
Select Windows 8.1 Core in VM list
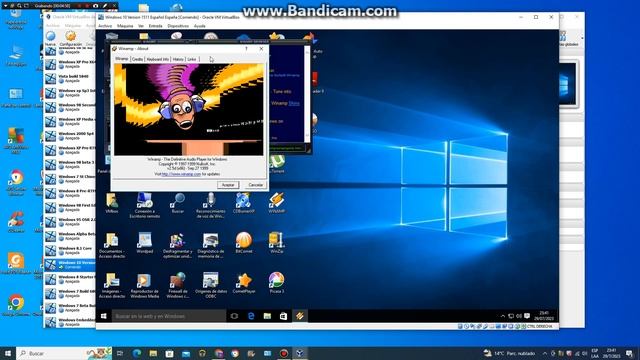pos(70,250)
